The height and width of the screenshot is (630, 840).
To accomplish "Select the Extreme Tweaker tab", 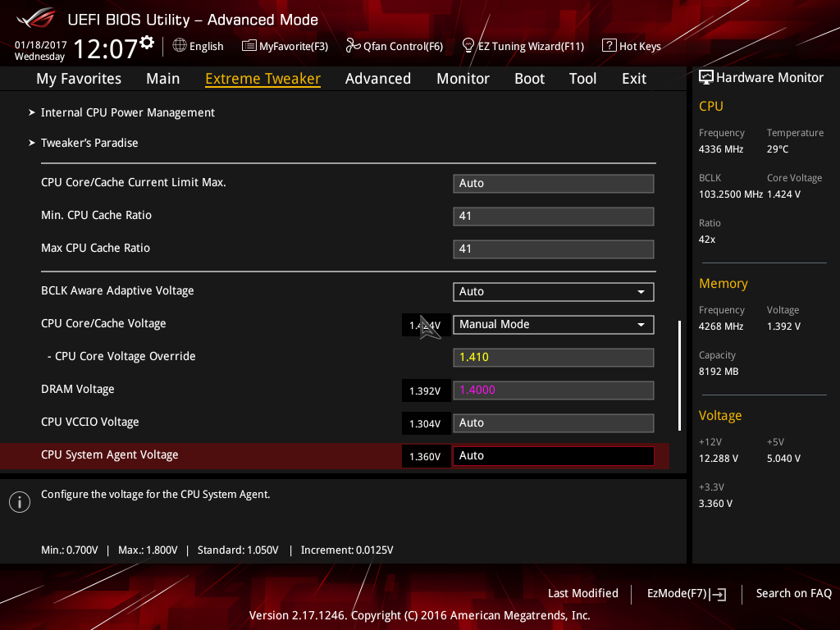I will (x=263, y=79).
